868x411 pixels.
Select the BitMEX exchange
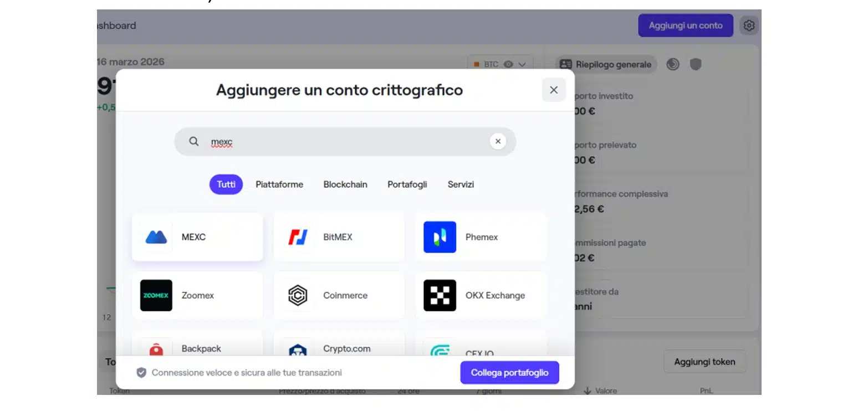[x=339, y=237]
